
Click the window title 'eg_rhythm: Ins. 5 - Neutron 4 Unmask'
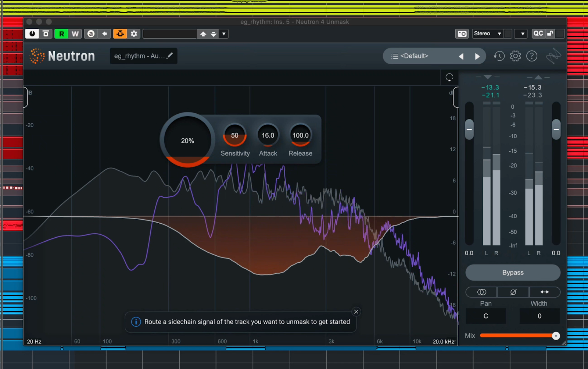[295, 22]
